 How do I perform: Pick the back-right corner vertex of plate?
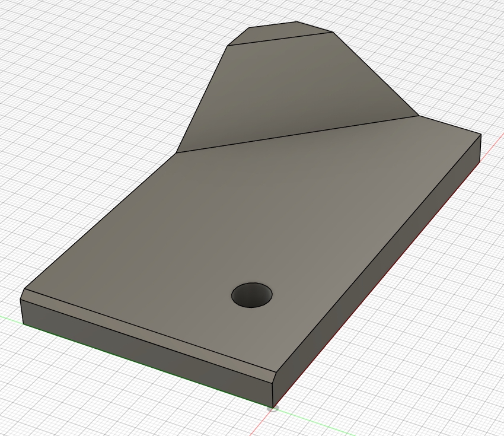tap(480, 134)
